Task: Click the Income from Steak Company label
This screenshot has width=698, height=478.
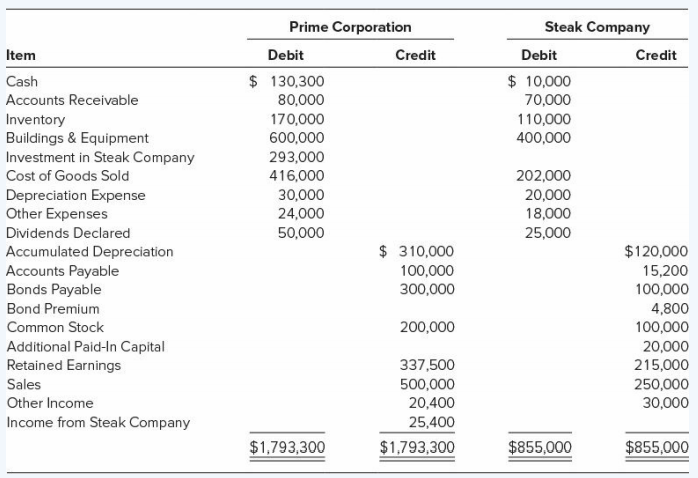Action: pos(97,422)
